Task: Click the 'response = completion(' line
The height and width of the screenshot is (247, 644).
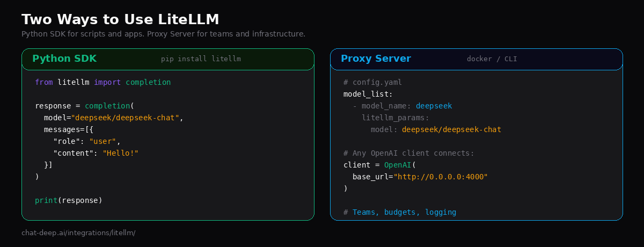Action: tap(84, 106)
